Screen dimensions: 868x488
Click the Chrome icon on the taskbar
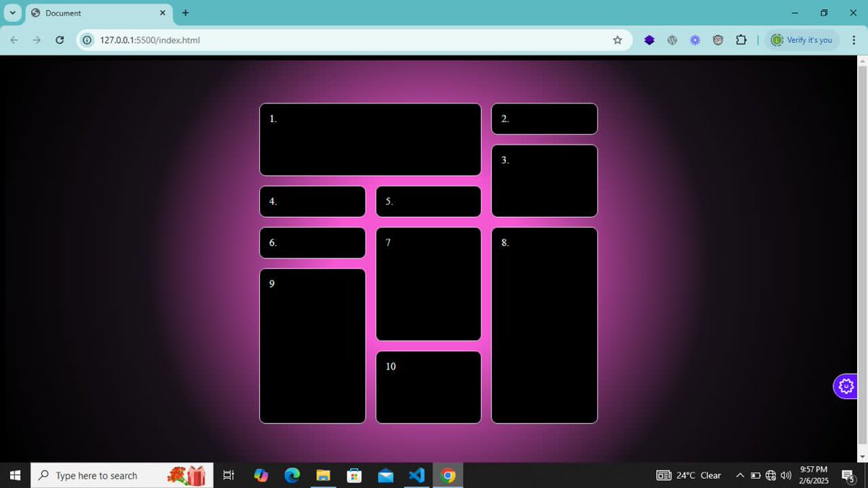(x=448, y=475)
